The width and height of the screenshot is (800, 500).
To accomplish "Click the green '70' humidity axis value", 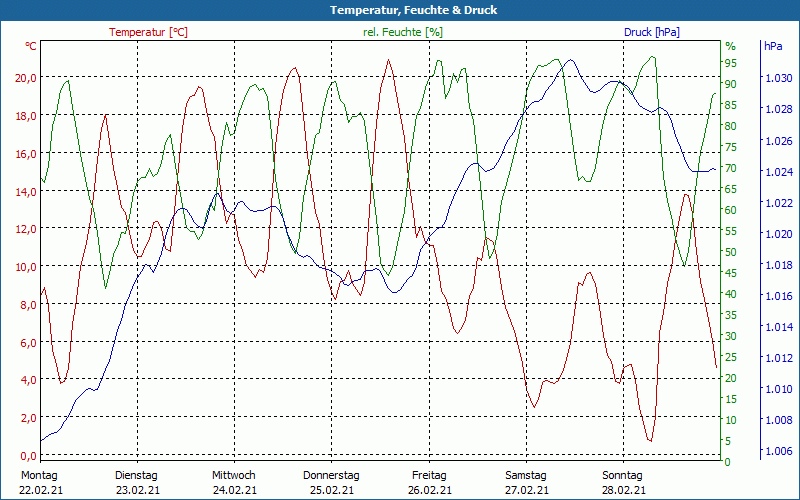I will coord(731,168).
